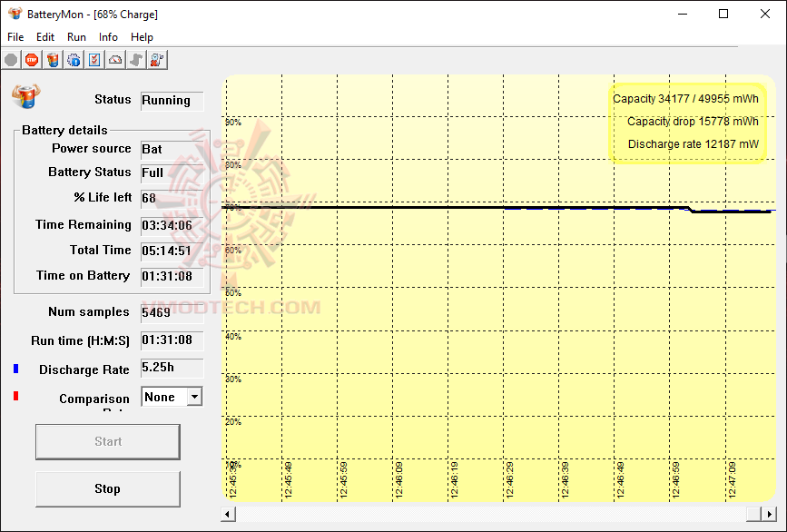Click the Capacity drop 15778 mWh text
This screenshot has width=787, height=532.
(693, 122)
